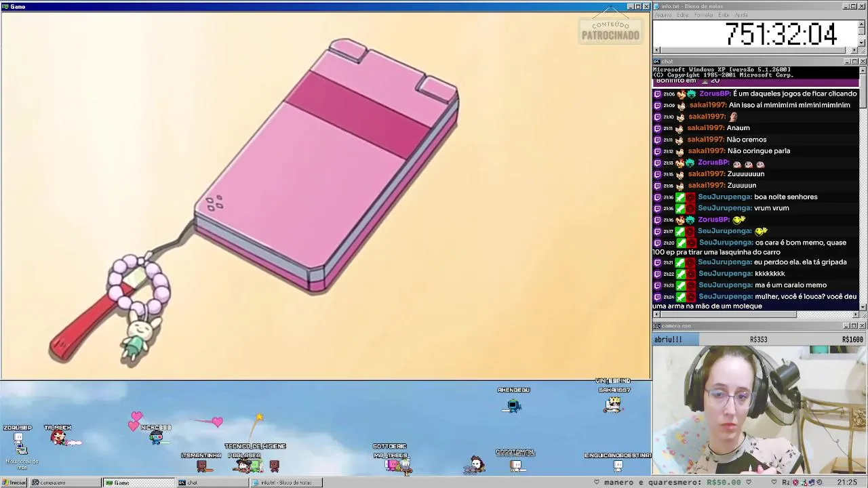Activate info.txt - Bloco de notas taskbar button
868x488 pixels.
pyautogui.click(x=286, y=483)
